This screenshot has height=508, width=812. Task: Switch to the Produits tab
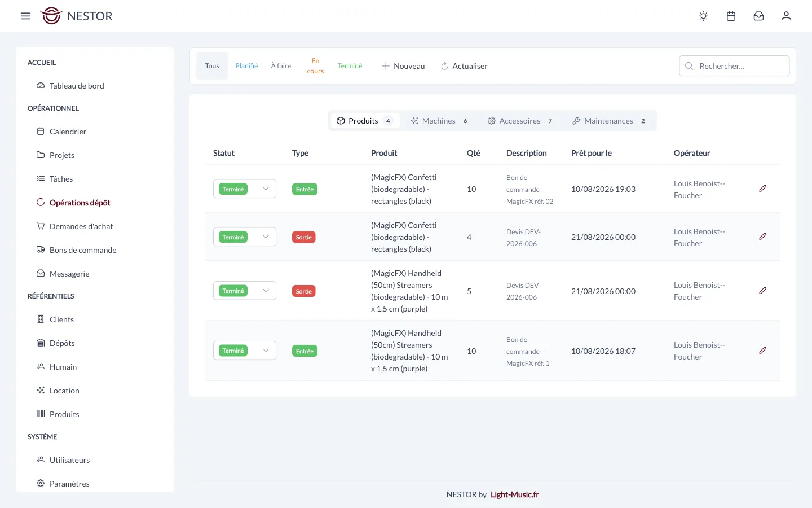pyautogui.click(x=365, y=121)
